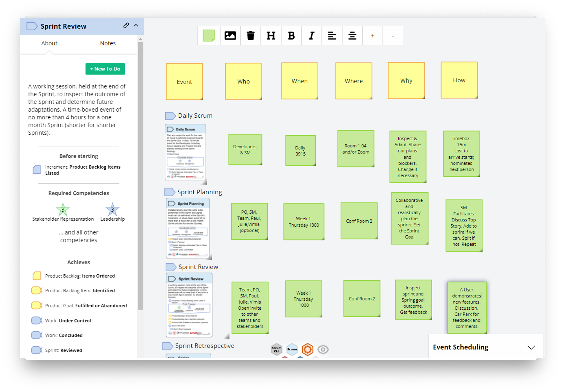This screenshot has width=562, height=392.
Task: Open the insert image tool
Action: point(230,35)
